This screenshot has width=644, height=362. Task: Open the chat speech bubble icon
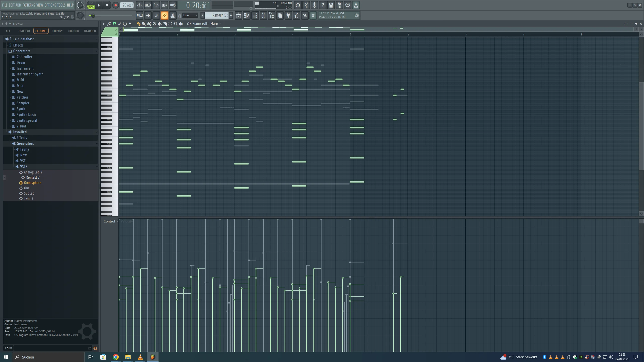pyautogui.click(x=348, y=5)
